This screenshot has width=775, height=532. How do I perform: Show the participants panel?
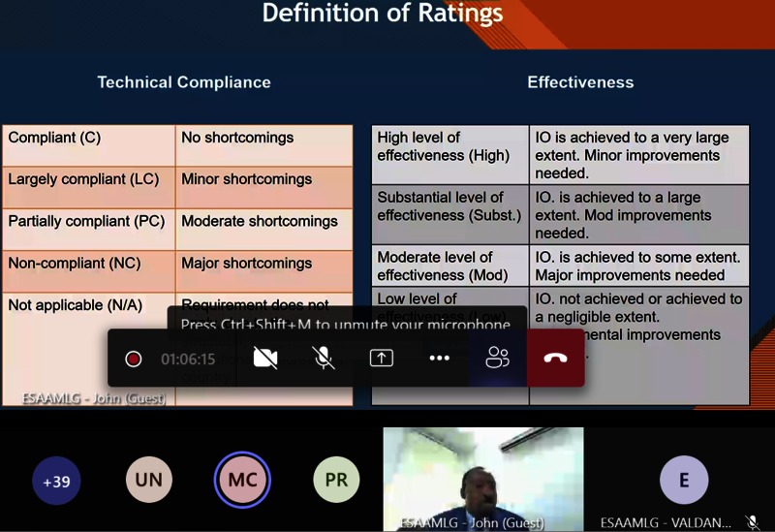tap(498, 359)
